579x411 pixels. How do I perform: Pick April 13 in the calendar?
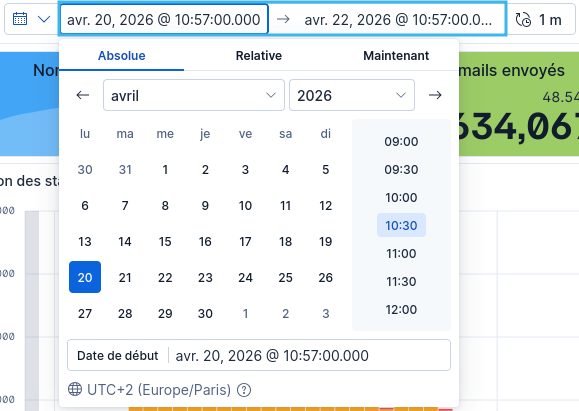pos(85,241)
